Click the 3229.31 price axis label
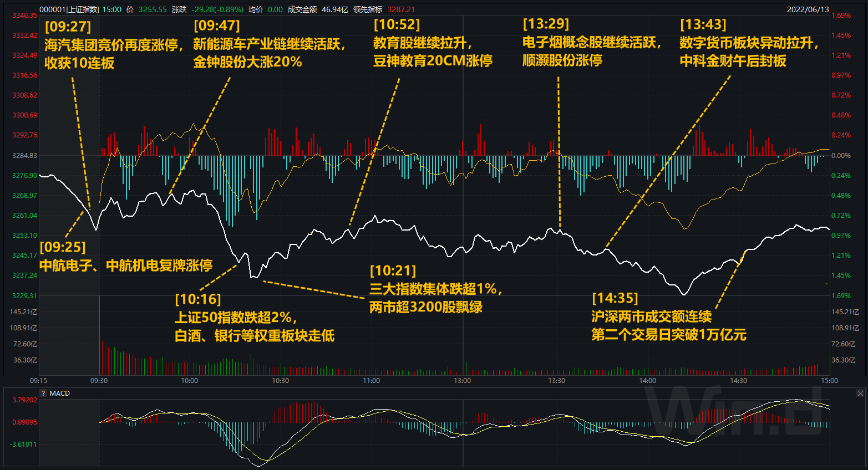This screenshot has height=470, width=868. (25, 296)
